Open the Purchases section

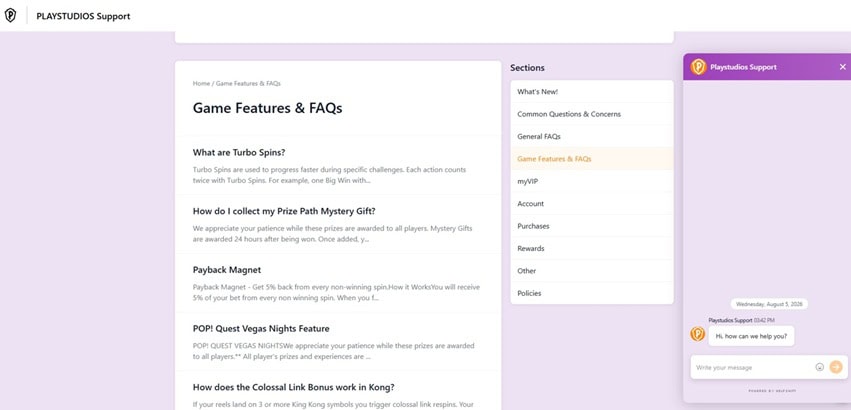[592, 226]
